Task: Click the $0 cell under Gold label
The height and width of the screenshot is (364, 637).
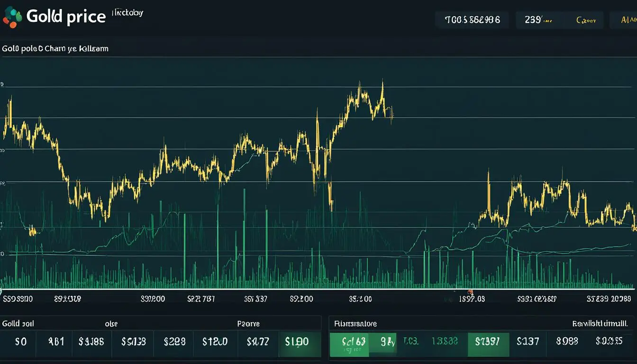Action: pos(21,341)
